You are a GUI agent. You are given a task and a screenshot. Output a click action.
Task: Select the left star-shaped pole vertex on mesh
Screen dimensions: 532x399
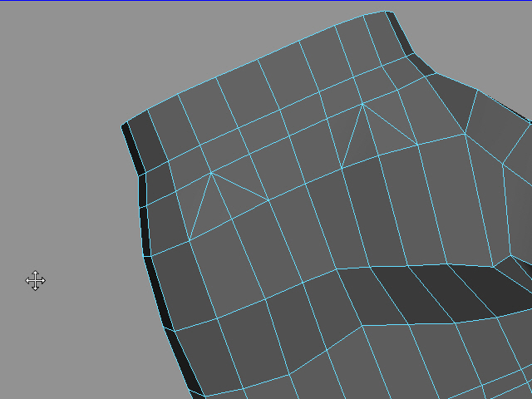pos(211,173)
